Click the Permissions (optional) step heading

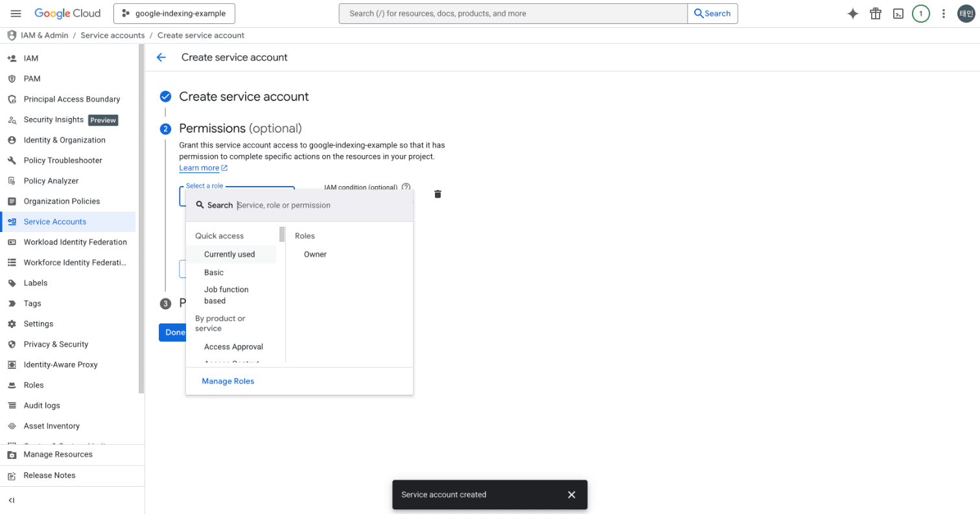coord(240,128)
